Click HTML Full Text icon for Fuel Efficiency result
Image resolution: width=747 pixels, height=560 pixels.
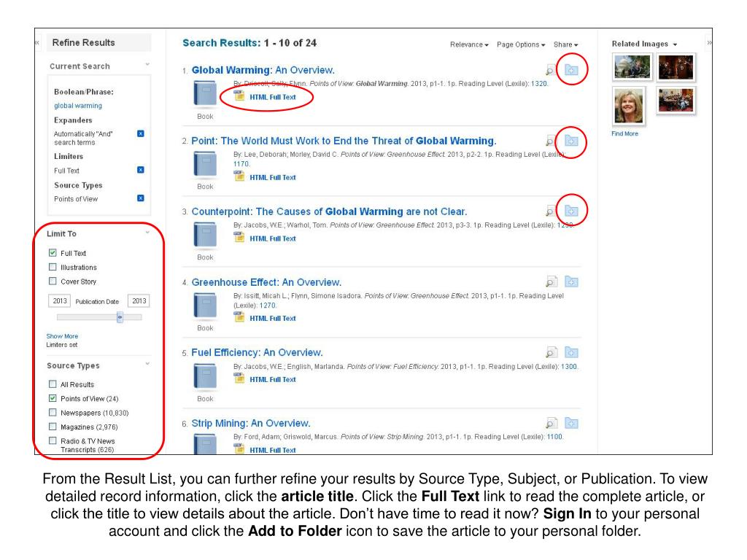(x=239, y=378)
